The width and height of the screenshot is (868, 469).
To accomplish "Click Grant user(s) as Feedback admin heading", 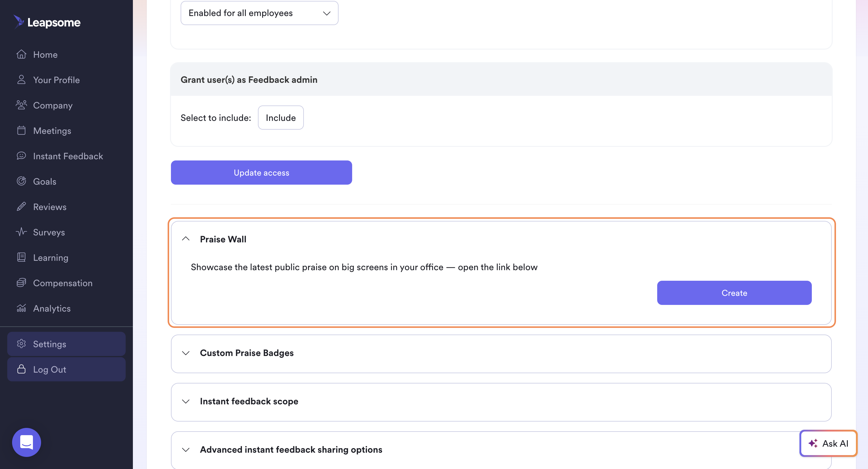I will click(x=249, y=79).
